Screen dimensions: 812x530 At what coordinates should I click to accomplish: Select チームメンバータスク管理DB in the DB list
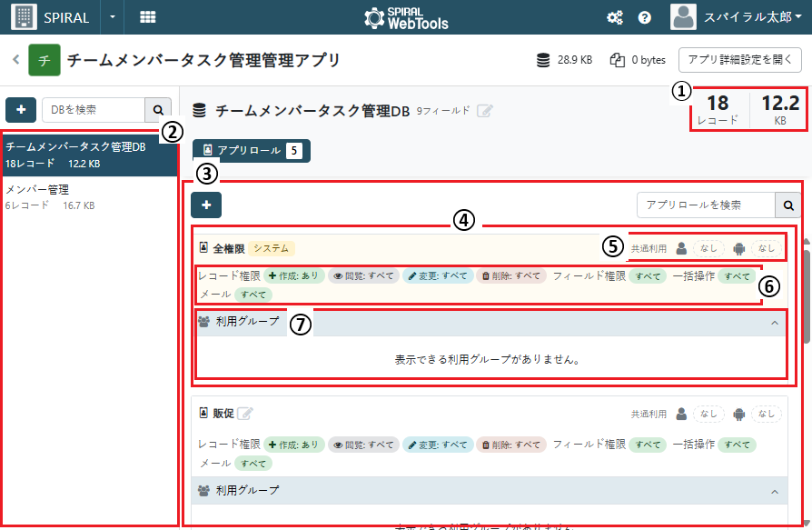tap(89, 155)
